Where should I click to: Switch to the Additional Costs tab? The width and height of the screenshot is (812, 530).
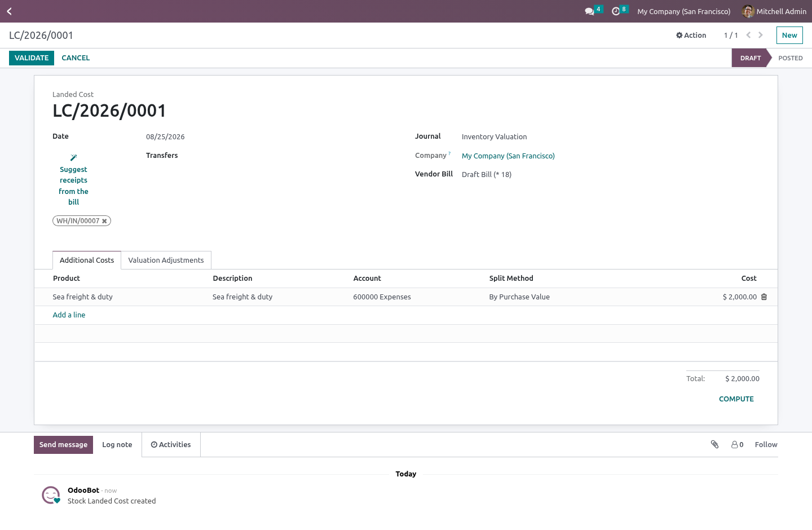coord(87,260)
